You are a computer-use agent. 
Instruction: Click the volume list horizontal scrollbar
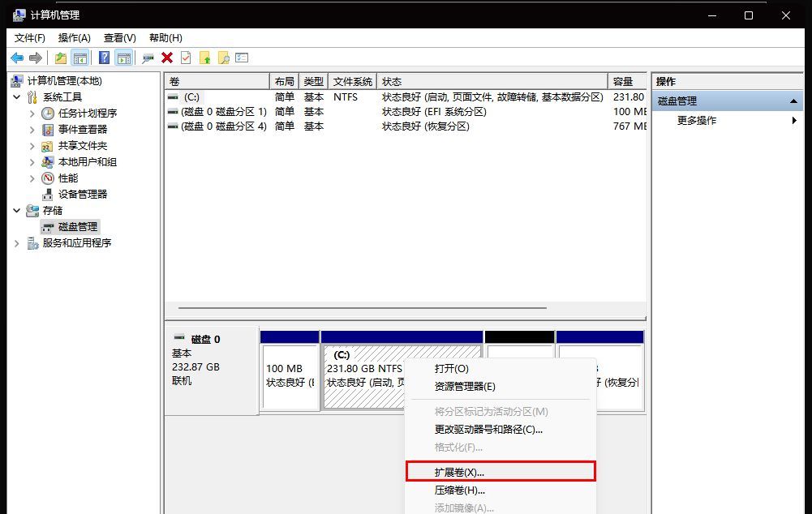pos(362,308)
